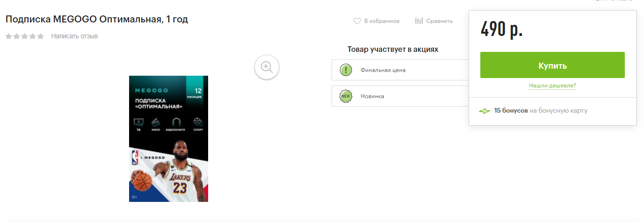
Task: Click the Товар участвует в акциях heading
Action: [x=393, y=49]
